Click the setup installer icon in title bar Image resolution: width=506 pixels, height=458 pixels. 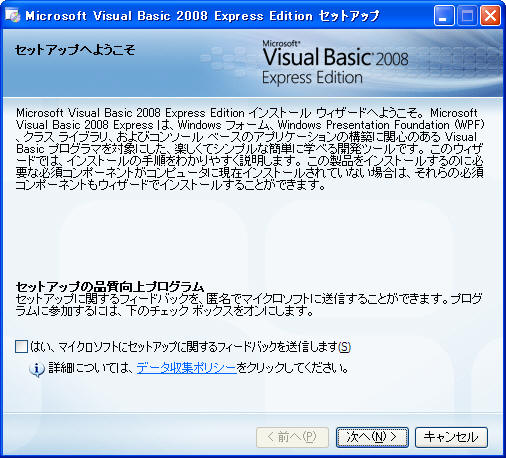13,15
